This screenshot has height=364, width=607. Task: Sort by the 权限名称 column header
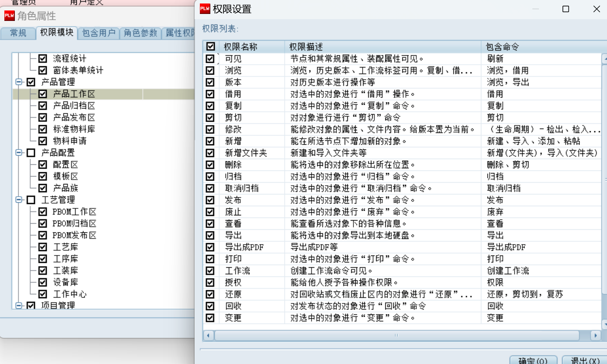coord(252,47)
